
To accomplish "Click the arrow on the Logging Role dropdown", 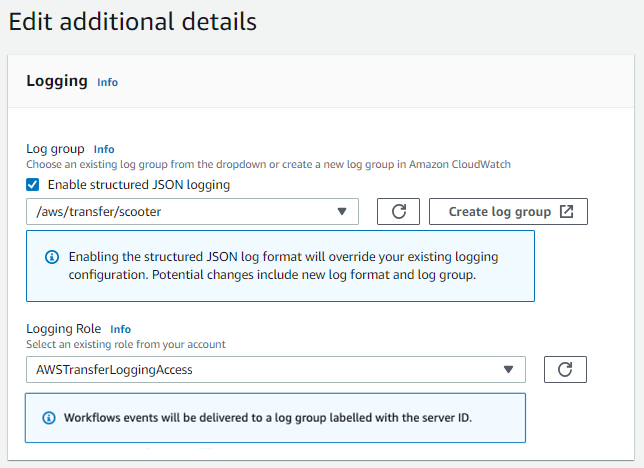I will tap(508, 369).
